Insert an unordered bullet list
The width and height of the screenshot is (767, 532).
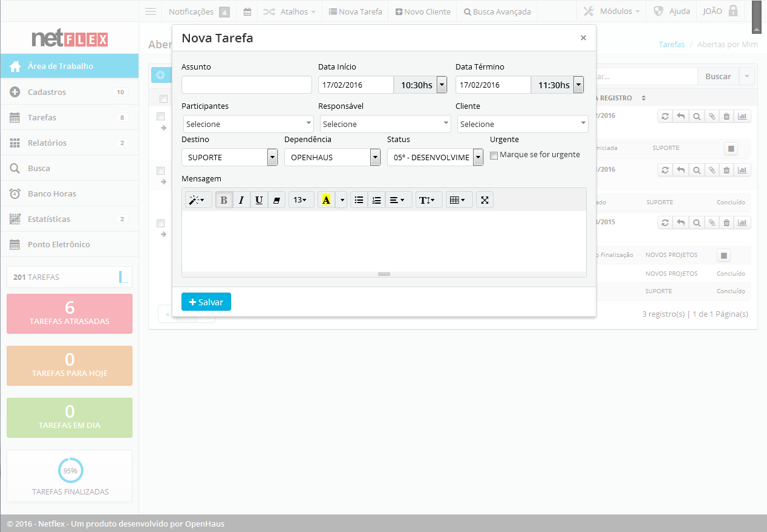(359, 200)
